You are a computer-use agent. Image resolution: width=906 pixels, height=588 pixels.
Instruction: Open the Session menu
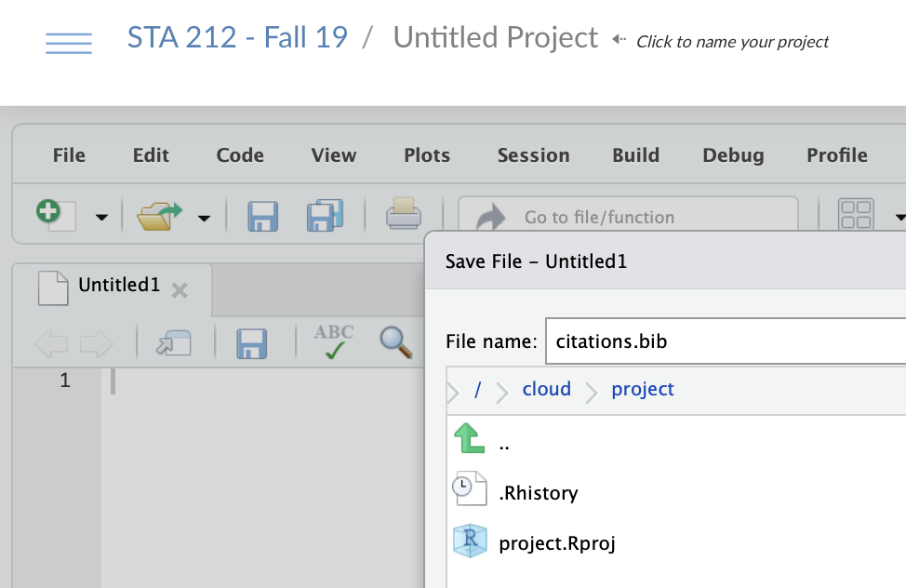tap(533, 155)
